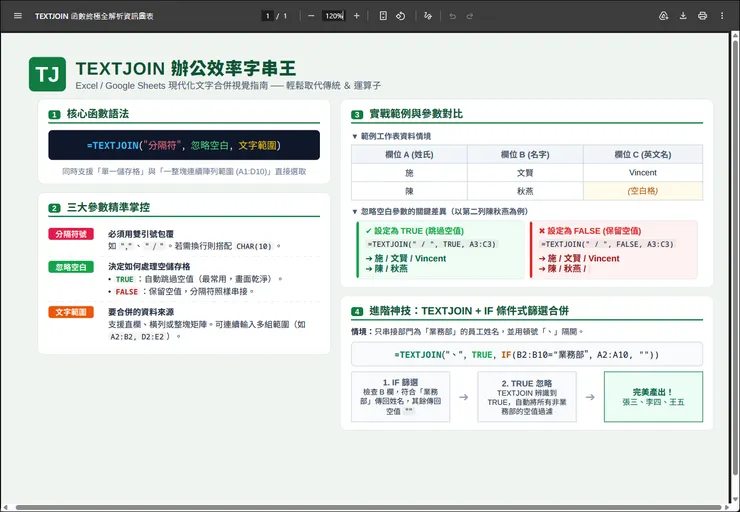Click the scroll up arrow
The height and width of the screenshot is (512, 740).
click(735, 36)
